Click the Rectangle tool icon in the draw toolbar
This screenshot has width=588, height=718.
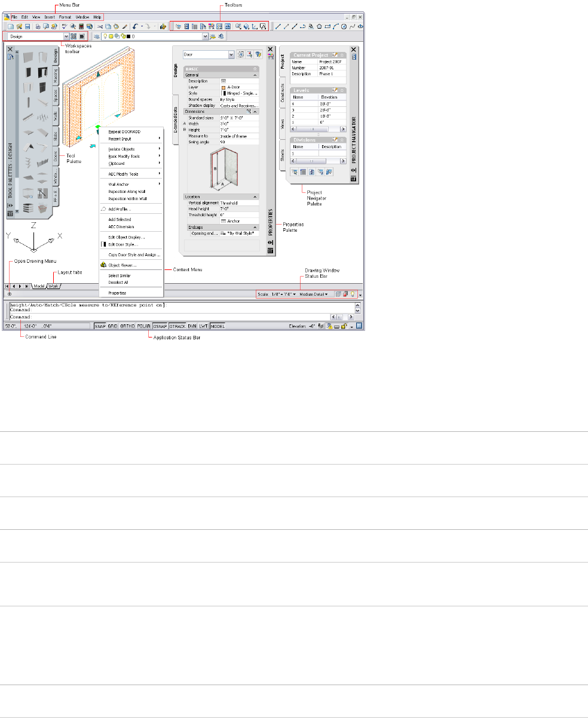pyautogui.click(x=327, y=26)
